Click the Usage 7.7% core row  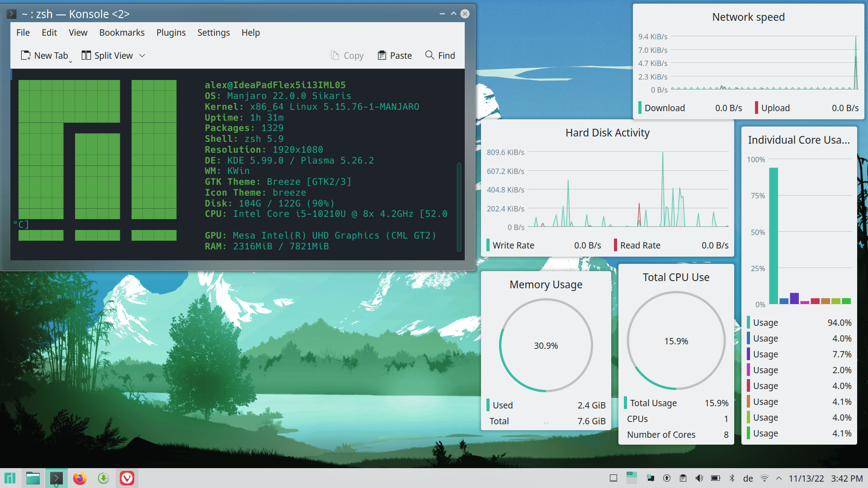(799, 354)
